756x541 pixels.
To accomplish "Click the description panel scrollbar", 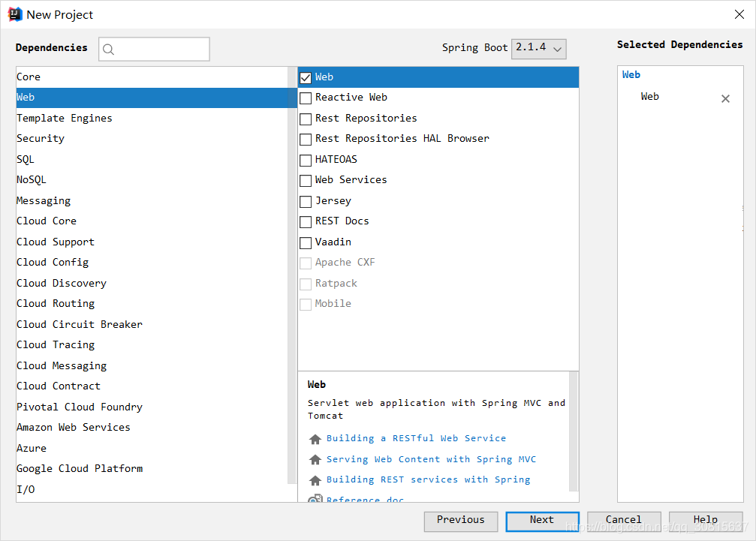I will tap(574, 431).
